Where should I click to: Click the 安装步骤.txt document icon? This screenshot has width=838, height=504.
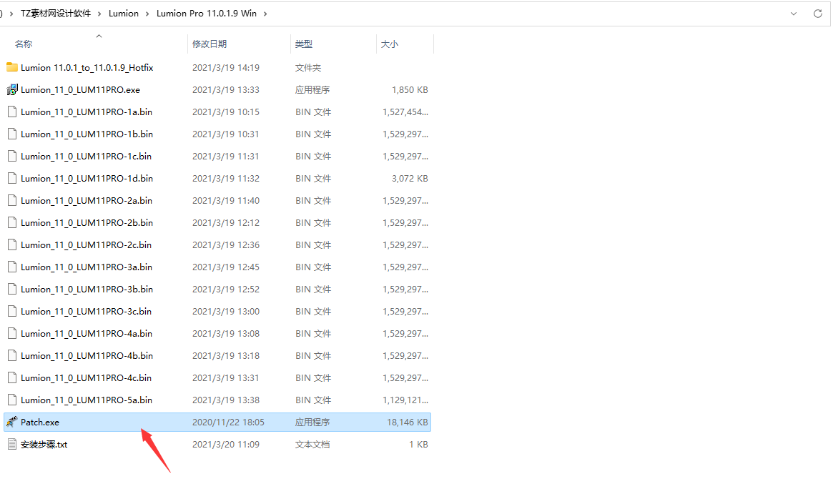(x=11, y=444)
